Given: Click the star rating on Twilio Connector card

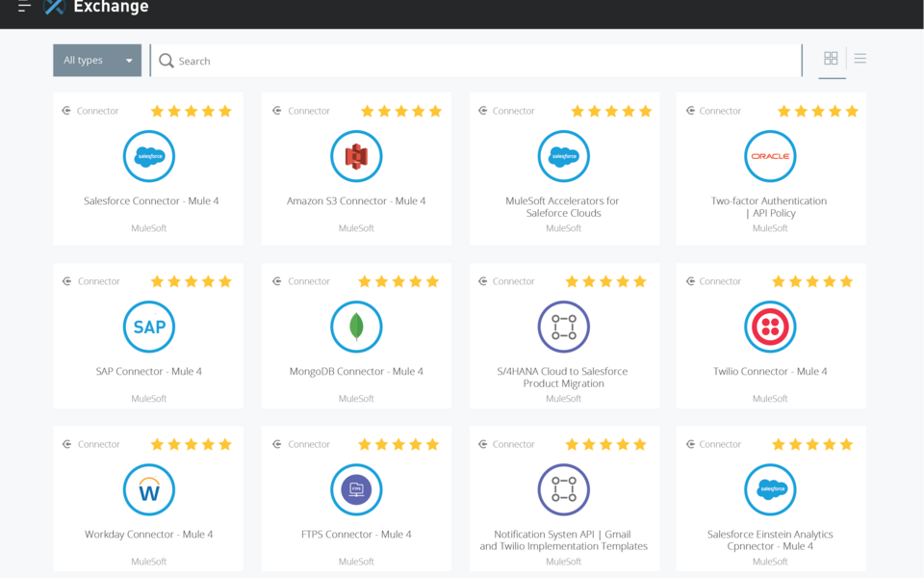Looking at the screenshot, I should [x=812, y=281].
